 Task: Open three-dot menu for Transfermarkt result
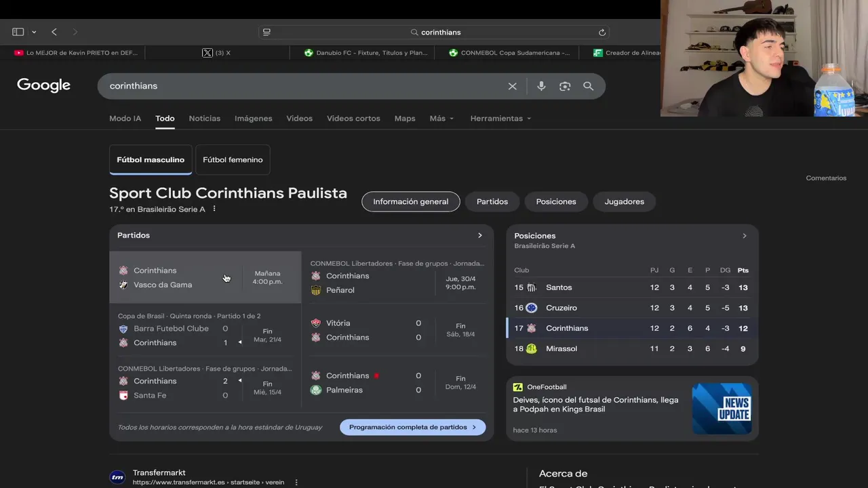(296, 483)
